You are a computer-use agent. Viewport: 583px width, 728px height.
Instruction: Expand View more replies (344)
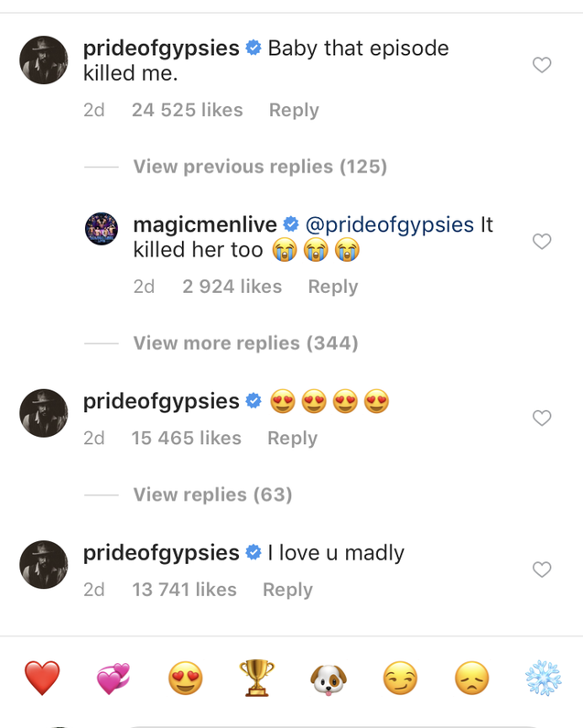[245, 343]
